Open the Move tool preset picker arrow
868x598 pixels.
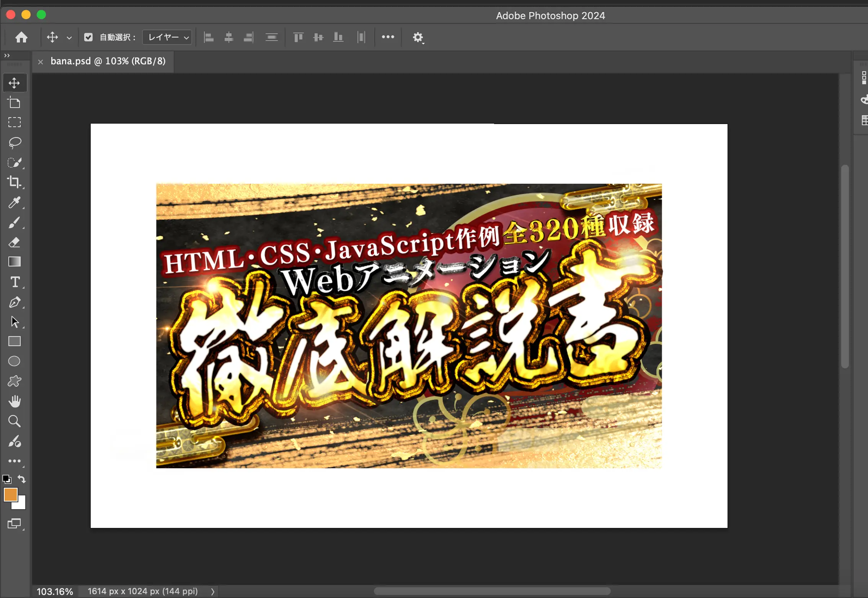click(69, 38)
